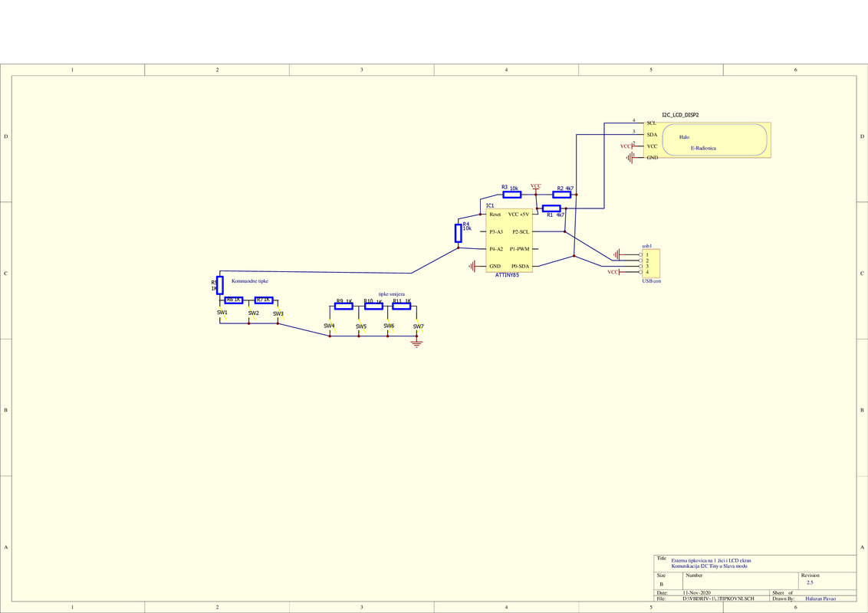Click the IC1 designator label

point(490,206)
